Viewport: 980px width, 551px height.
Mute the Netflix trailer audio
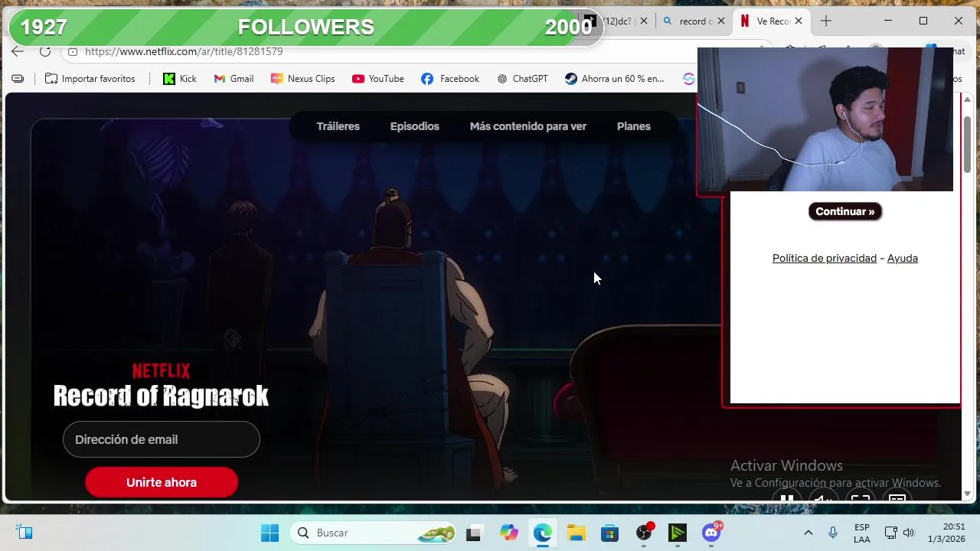tap(823, 497)
